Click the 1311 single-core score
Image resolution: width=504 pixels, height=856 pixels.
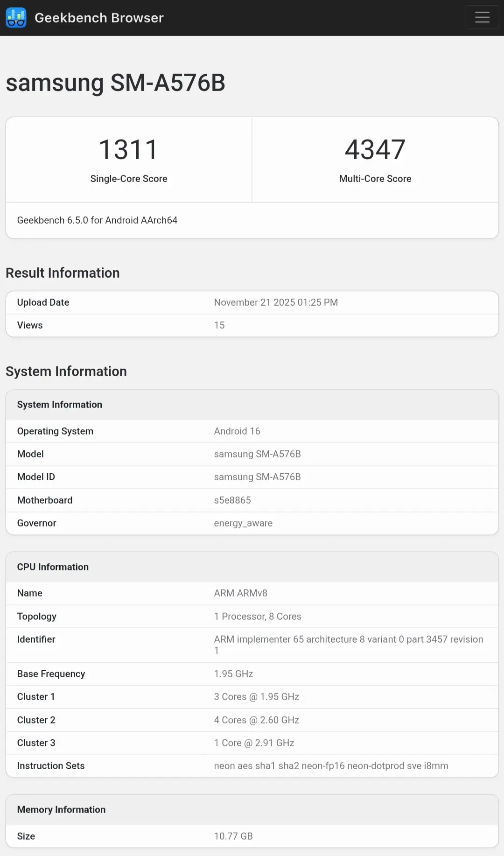pos(128,149)
